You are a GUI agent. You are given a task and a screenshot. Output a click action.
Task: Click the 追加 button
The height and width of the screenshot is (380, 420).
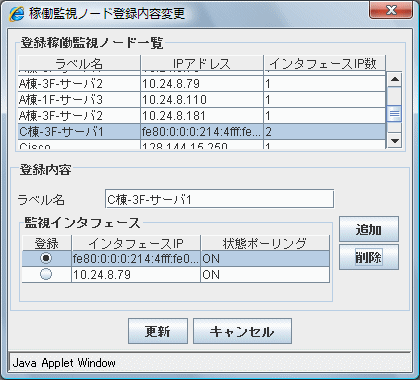click(x=369, y=229)
